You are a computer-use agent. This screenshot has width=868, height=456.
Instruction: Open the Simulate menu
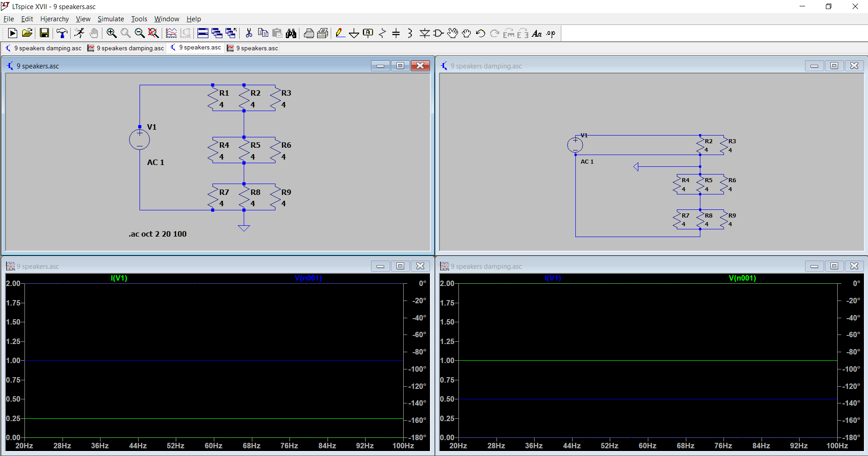(111, 19)
